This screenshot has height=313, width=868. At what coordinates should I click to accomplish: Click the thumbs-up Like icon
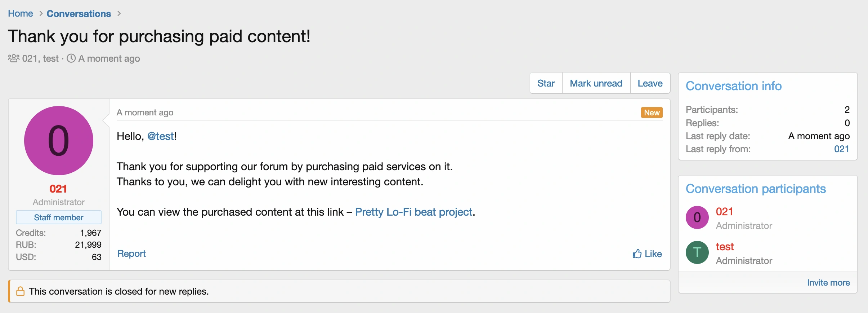tap(637, 254)
